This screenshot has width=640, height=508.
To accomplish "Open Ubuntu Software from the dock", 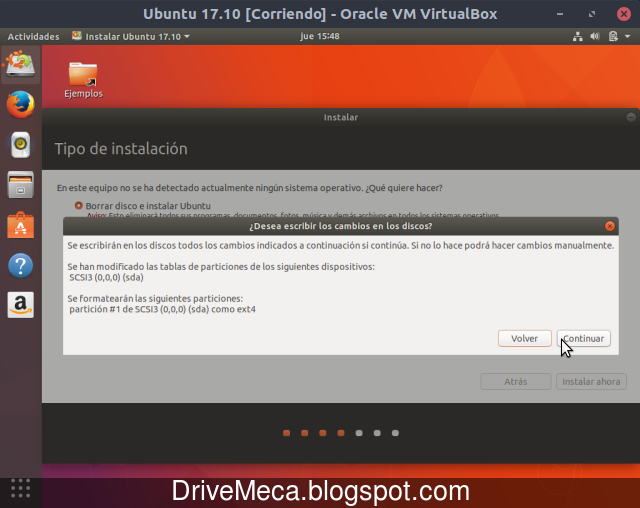I will [20, 225].
